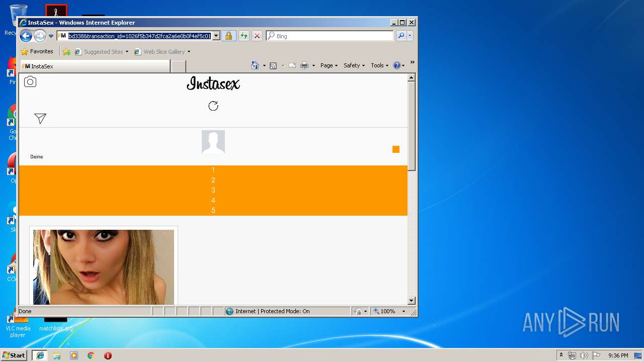Screen dimensions: 644x362
Task: Click the Instasex logo
Action: (x=213, y=83)
